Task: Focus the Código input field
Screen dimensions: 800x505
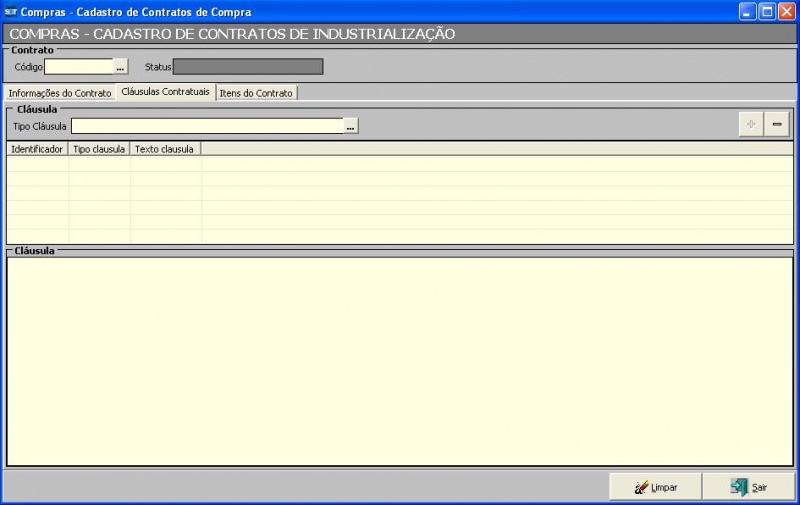Action: [79, 67]
